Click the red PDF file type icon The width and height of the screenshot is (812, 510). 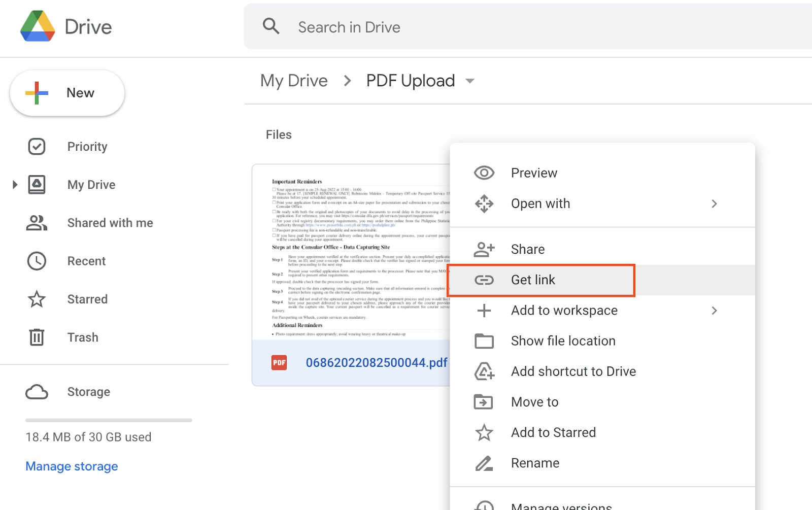pos(279,362)
